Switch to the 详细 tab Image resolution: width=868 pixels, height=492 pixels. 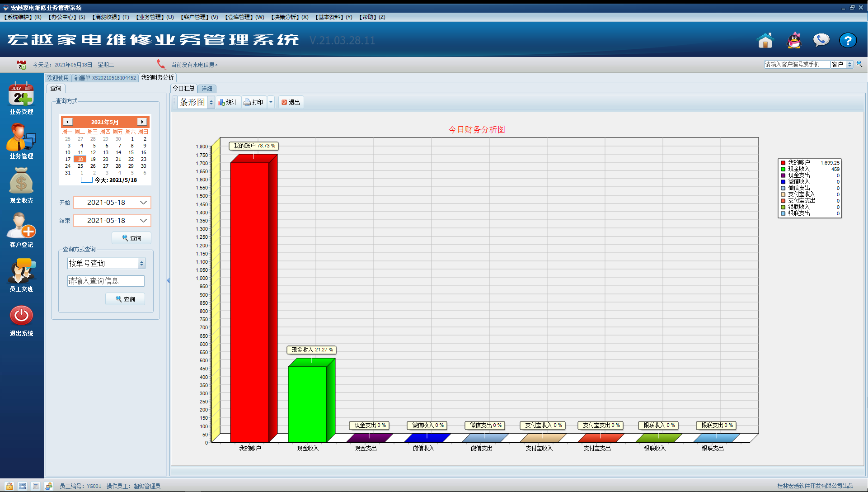point(207,89)
